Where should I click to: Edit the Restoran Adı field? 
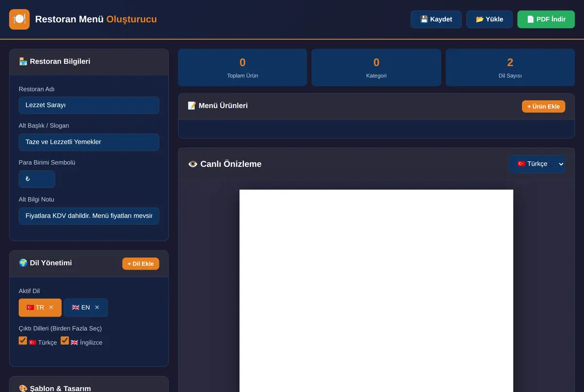[x=89, y=105]
